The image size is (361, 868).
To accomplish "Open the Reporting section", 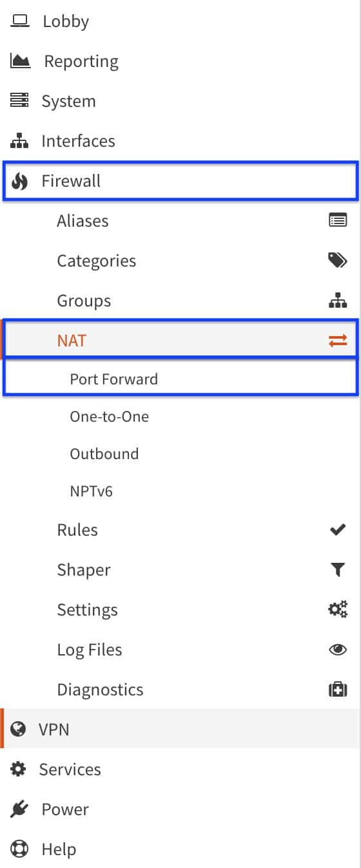I will pos(180,61).
